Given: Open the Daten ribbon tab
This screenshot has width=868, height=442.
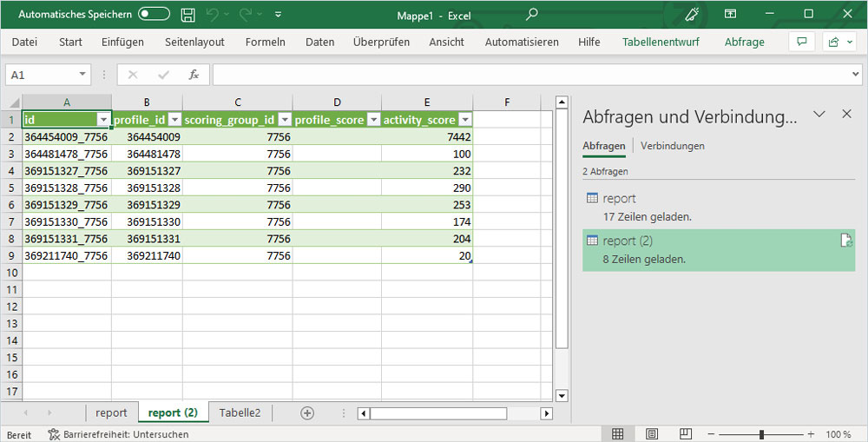Looking at the screenshot, I should click(320, 42).
